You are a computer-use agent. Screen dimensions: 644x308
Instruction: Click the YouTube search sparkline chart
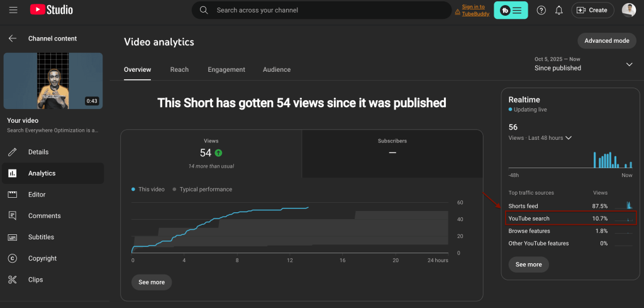624,219
